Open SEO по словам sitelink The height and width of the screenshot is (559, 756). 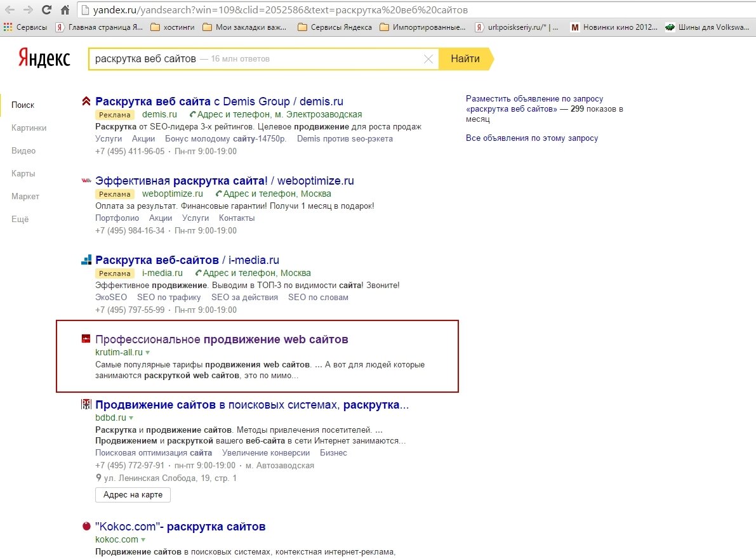coord(318,298)
